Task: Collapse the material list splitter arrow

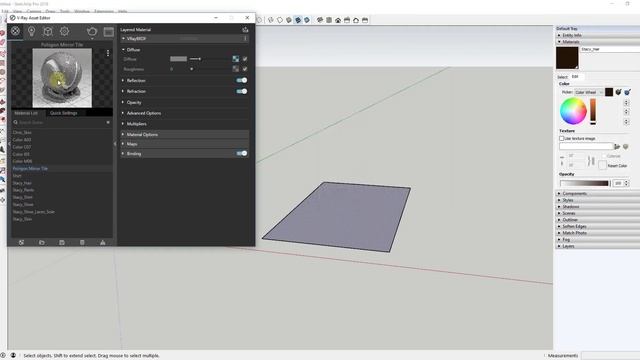Action: 115,144
